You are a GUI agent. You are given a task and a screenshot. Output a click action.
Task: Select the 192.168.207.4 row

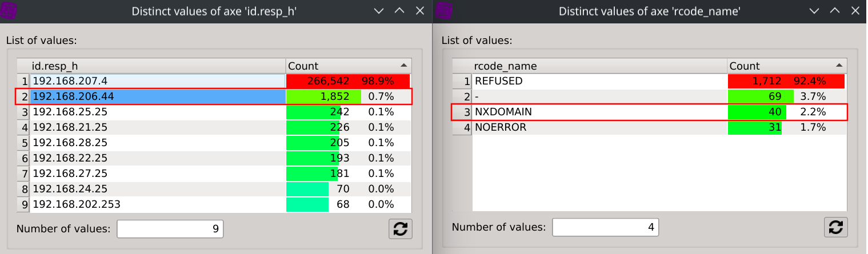point(157,81)
